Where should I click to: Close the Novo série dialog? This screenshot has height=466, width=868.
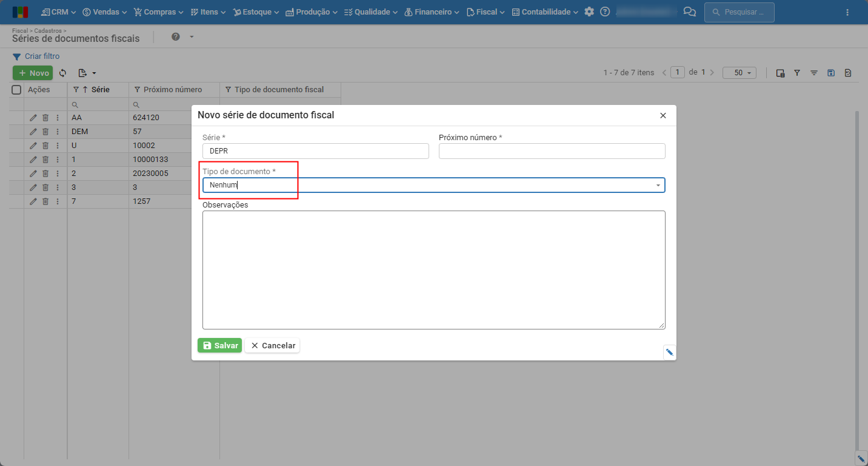pos(663,115)
